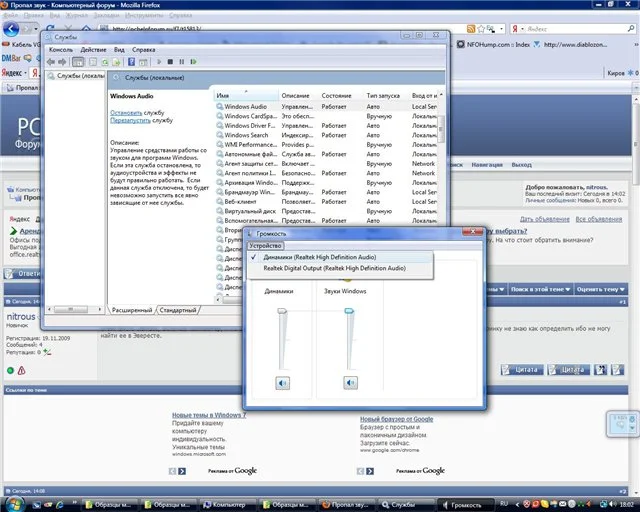Click report post warning triangle icon

click(x=22, y=370)
